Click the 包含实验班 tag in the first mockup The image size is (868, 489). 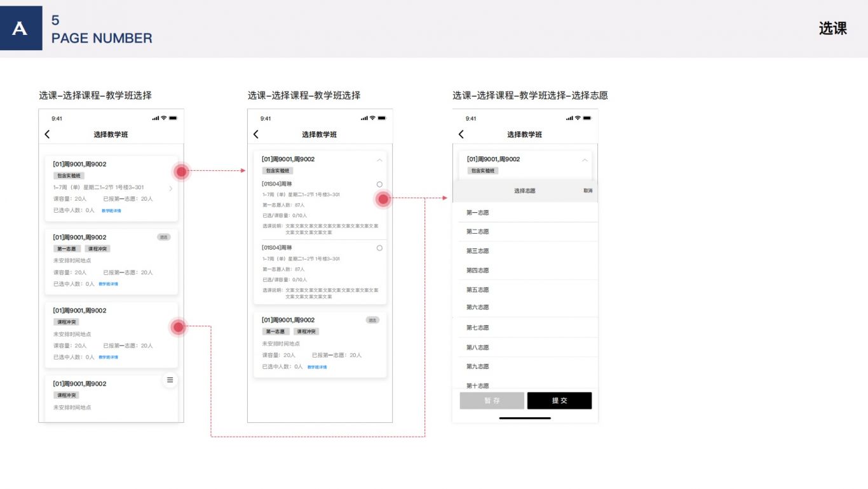(69, 176)
